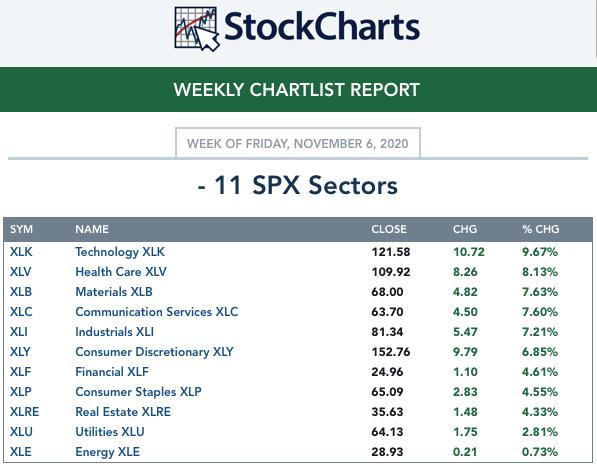Open the Technology XLK name link
Screen dimensions: 597x468
coord(120,252)
